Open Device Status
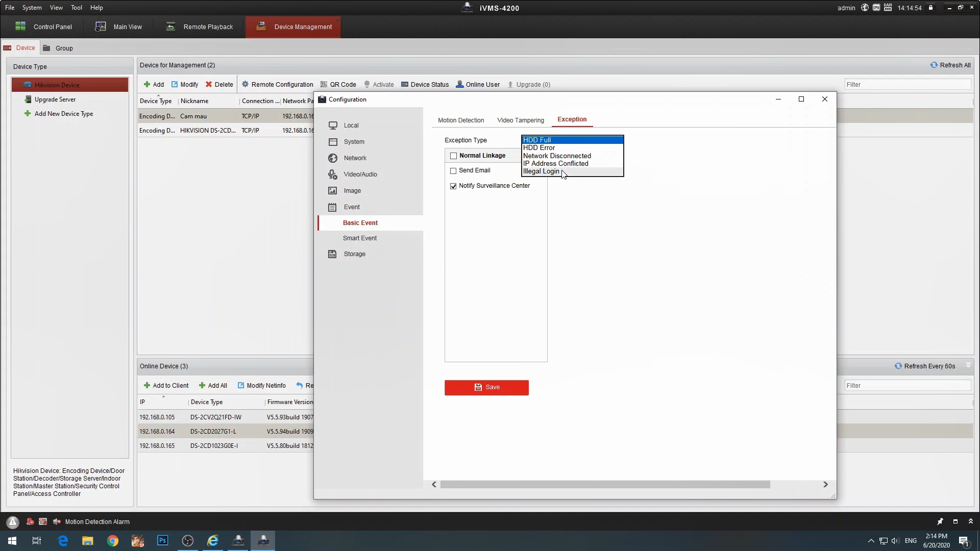This screenshot has width=980, height=551. click(425, 85)
